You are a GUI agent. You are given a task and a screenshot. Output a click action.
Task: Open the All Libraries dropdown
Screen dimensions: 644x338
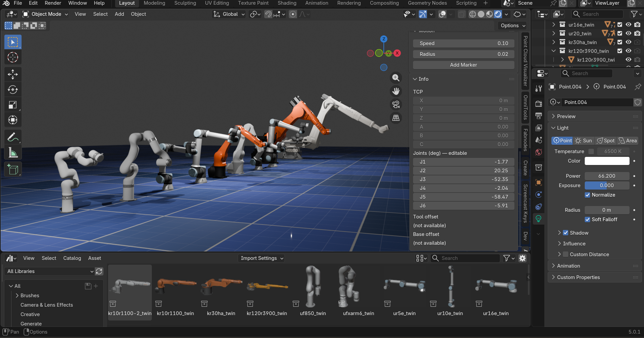pos(49,271)
